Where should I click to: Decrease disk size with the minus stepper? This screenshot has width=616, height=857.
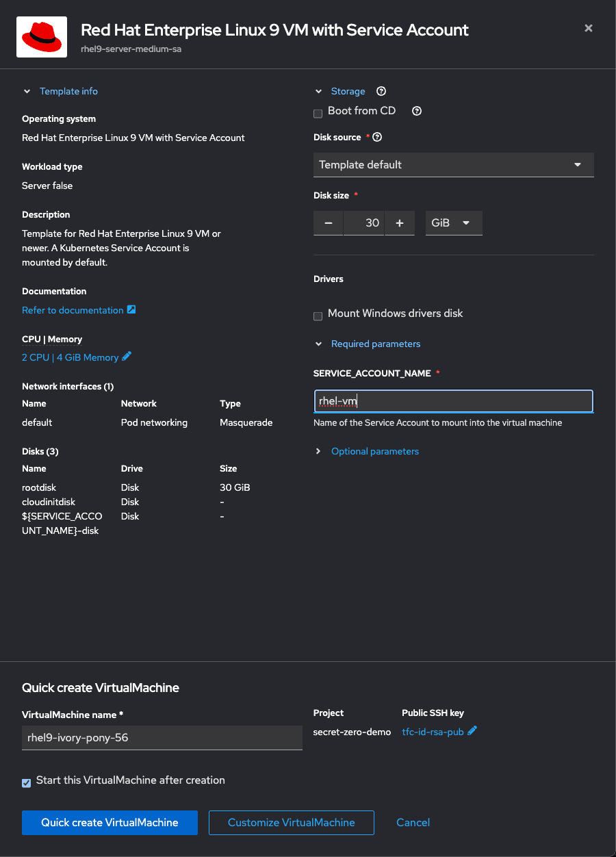[x=328, y=222]
